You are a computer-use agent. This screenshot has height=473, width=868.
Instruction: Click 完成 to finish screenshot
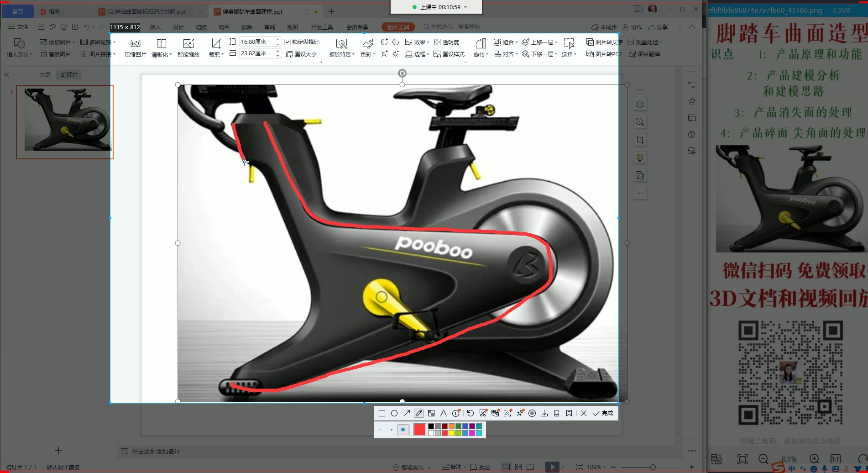(603, 413)
